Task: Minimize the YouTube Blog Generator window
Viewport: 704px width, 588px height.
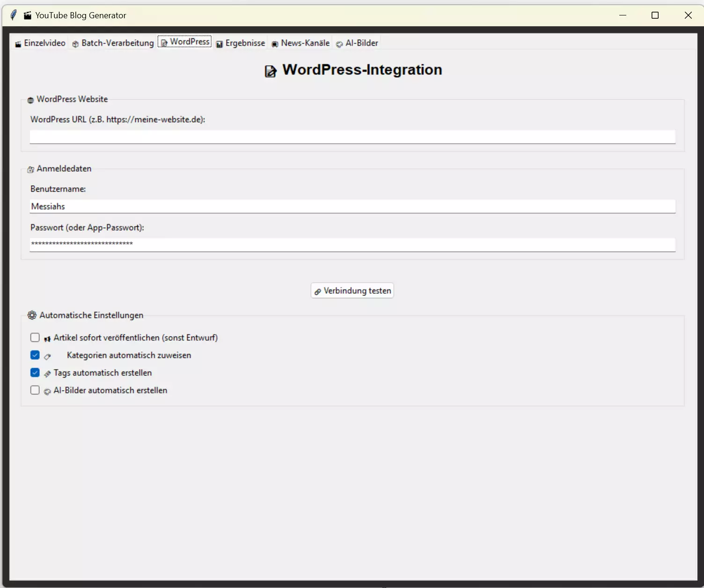Action: (623, 15)
